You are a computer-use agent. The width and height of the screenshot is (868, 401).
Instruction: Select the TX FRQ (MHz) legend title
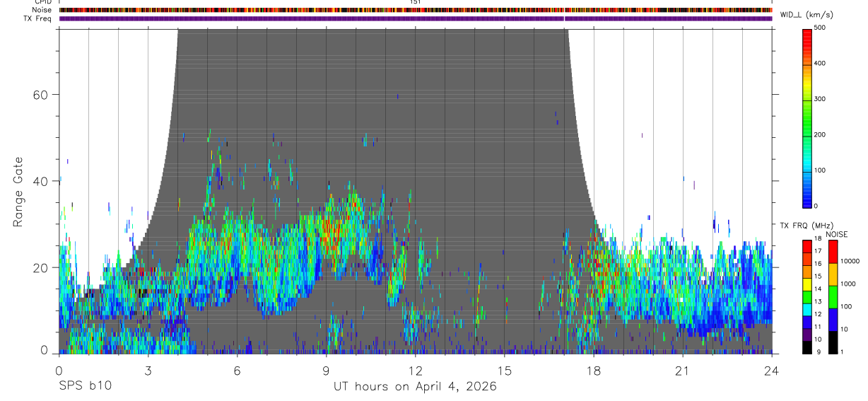(803, 226)
